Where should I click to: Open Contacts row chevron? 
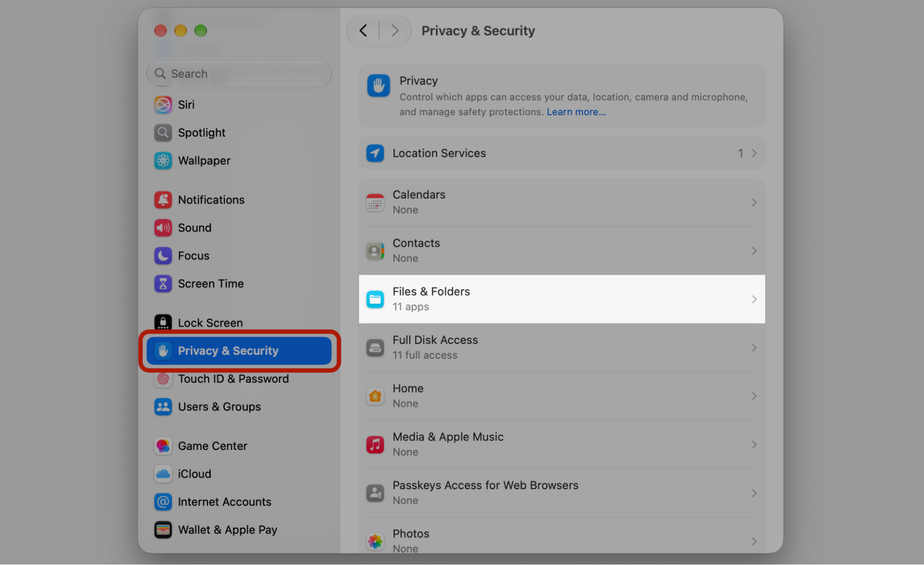click(754, 251)
